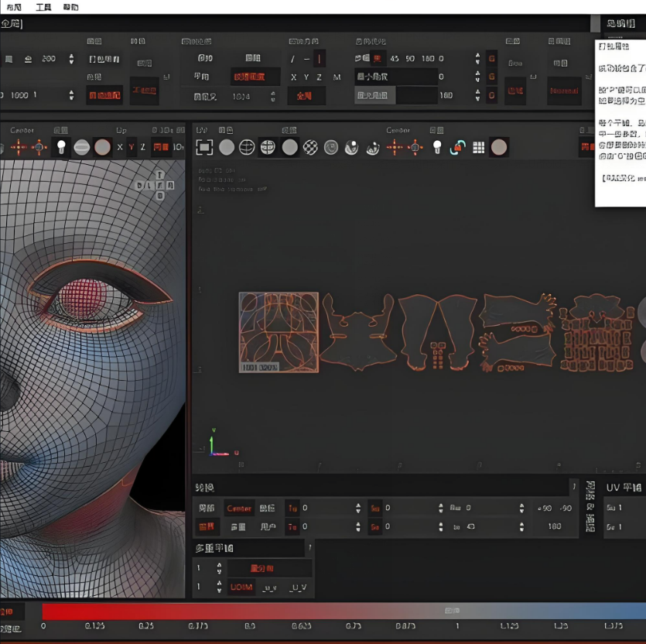
Task: Select the arm and hand UV islands
Action: point(518,332)
